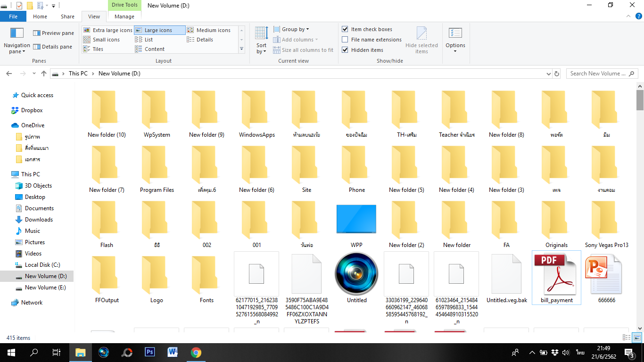Click the Options button in ribbon
644x362 pixels.
click(455, 40)
